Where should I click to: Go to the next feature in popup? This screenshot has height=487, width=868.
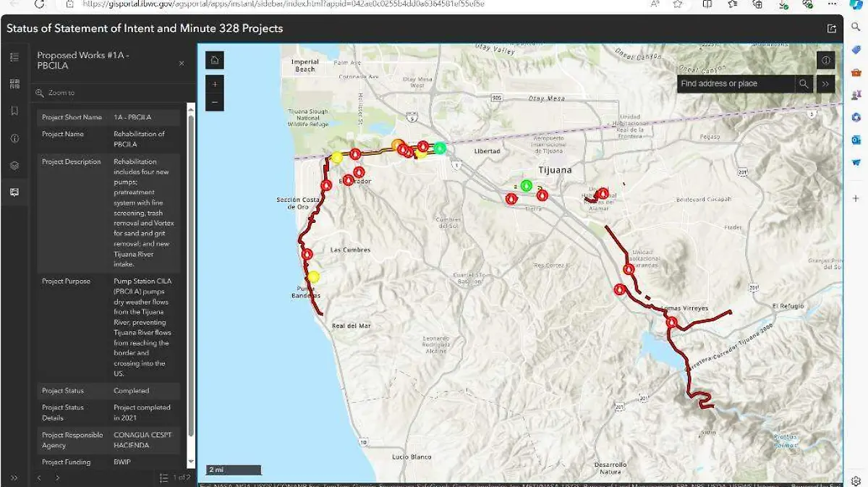coord(58,478)
